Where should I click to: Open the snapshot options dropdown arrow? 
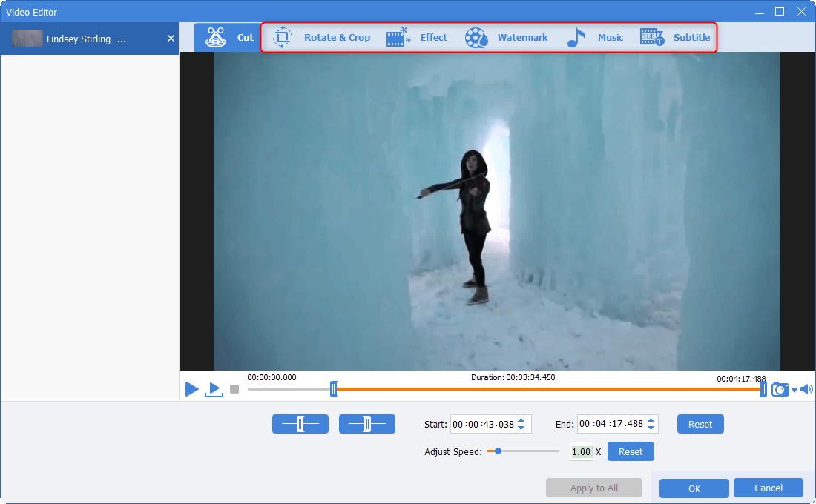[794, 390]
